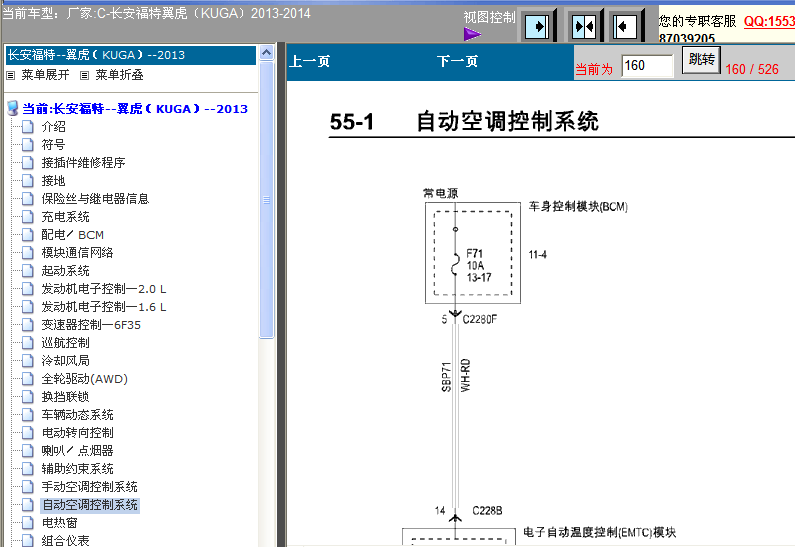Open 保险丝与继电器信息 section
Viewport: 795px width, 547px height.
(95, 199)
